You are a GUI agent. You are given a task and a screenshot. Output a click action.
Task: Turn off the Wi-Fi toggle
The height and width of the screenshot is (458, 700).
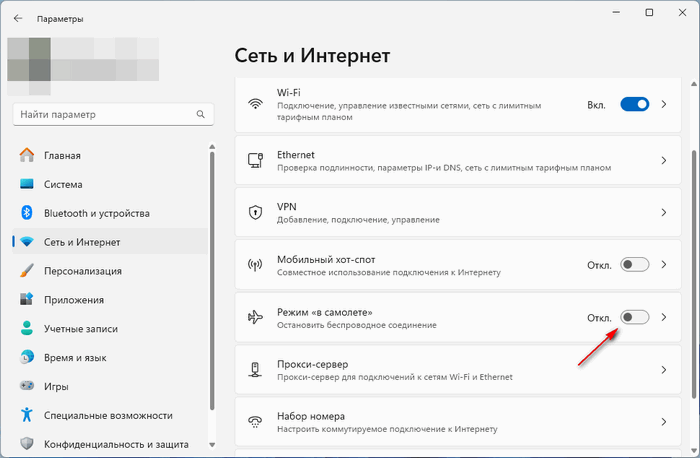coord(634,104)
